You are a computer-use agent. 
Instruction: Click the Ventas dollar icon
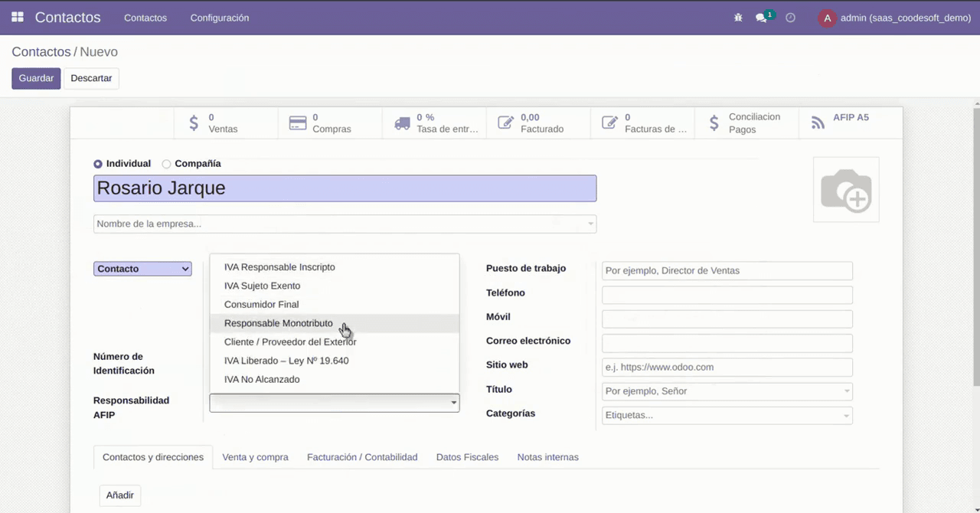pyautogui.click(x=194, y=123)
